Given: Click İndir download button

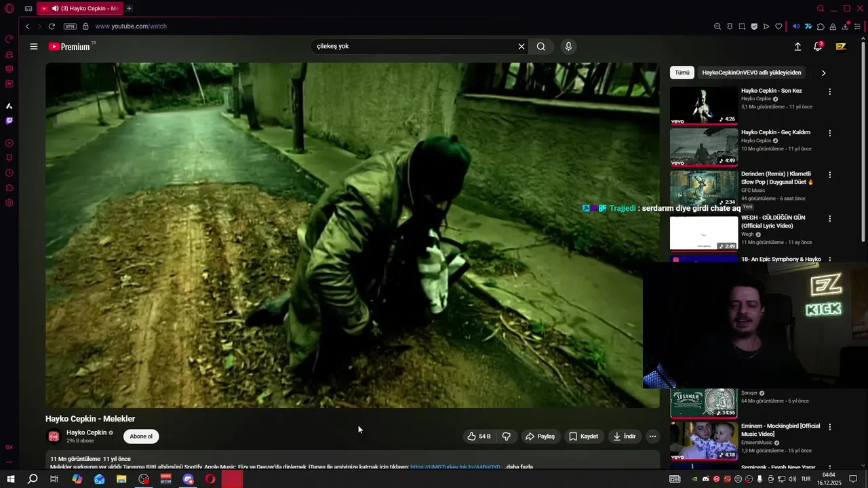Looking at the screenshot, I should (x=625, y=436).
